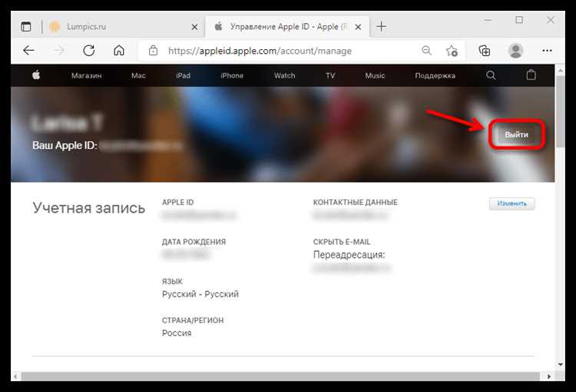Close the Apple ID management tab
The image size is (576, 392).
358,27
